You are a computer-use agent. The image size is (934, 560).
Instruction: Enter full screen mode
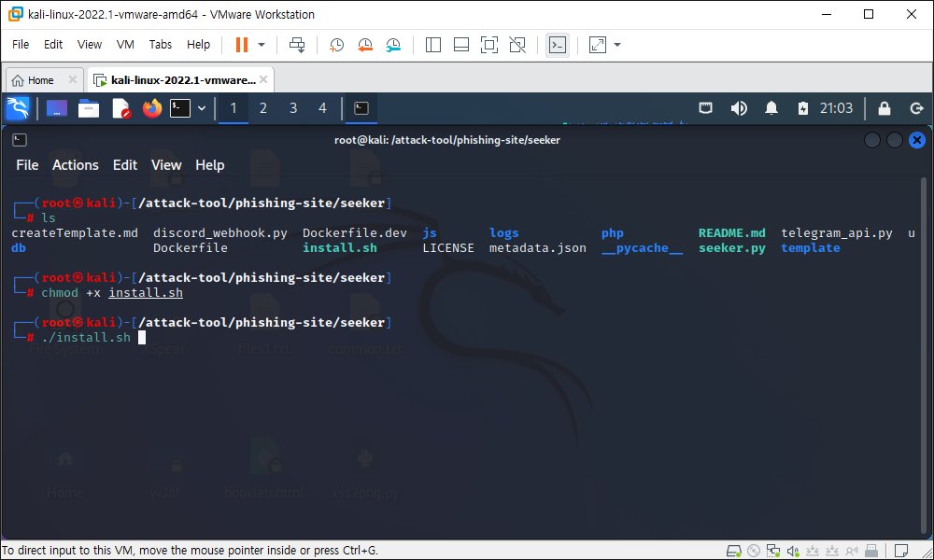(489, 45)
